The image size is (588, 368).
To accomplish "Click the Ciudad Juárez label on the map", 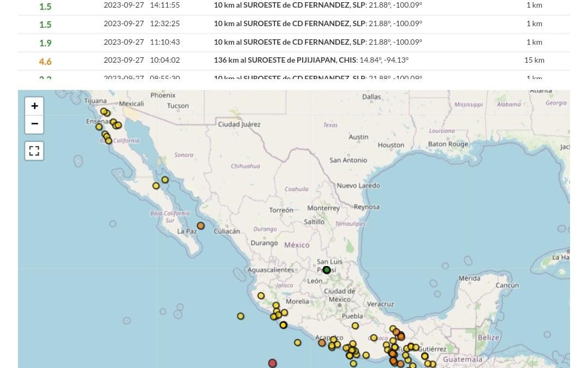I will [x=239, y=124].
